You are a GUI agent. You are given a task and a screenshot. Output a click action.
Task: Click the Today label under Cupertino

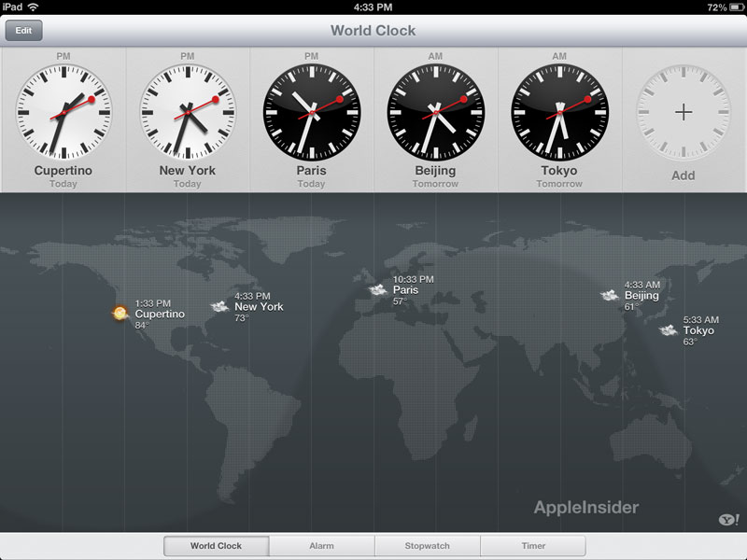(x=63, y=184)
